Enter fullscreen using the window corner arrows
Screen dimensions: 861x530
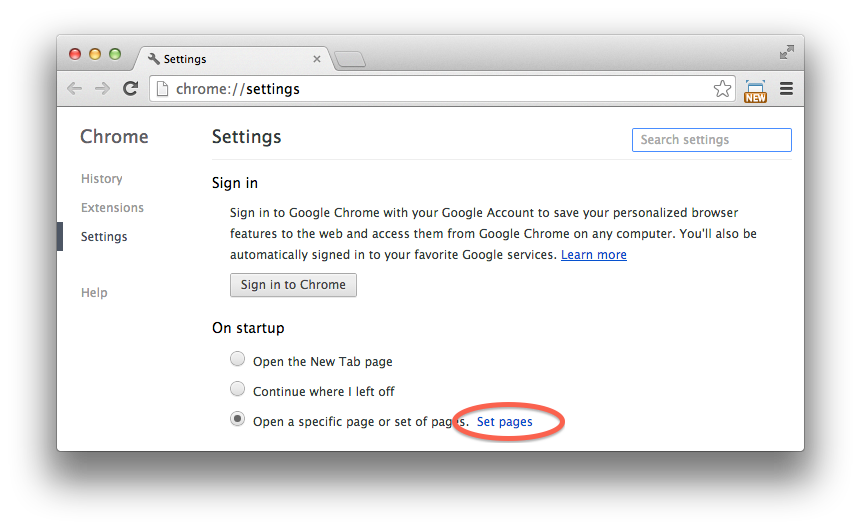click(x=787, y=52)
